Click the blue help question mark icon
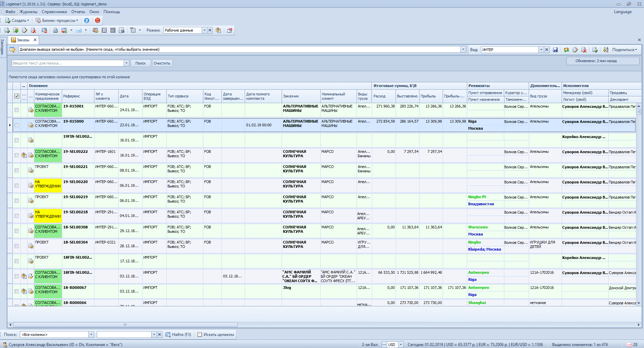 coord(87,20)
